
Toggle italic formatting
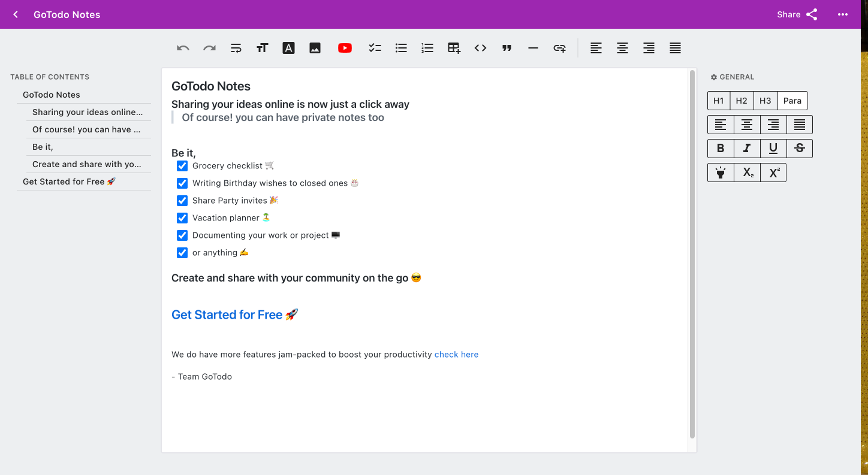tap(747, 149)
